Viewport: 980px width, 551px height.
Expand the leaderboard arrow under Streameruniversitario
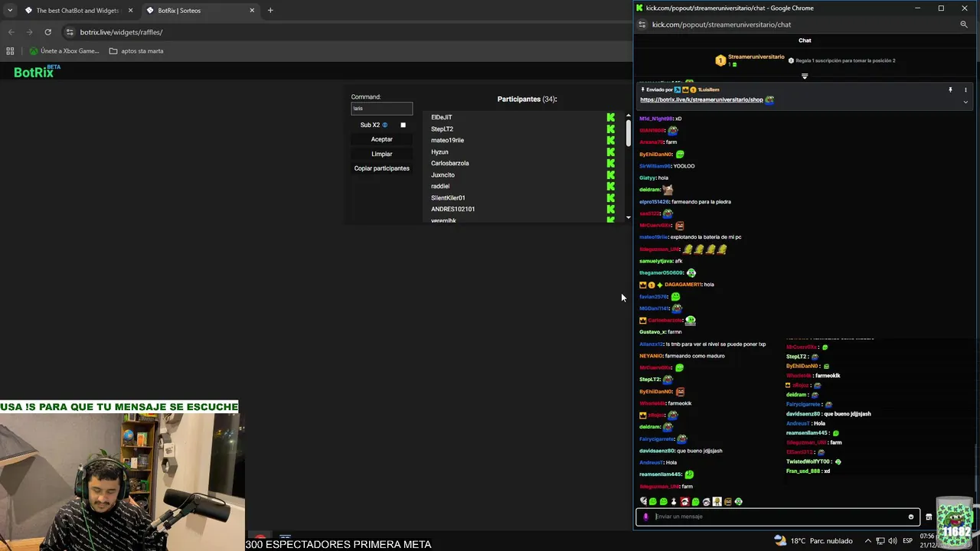(805, 76)
